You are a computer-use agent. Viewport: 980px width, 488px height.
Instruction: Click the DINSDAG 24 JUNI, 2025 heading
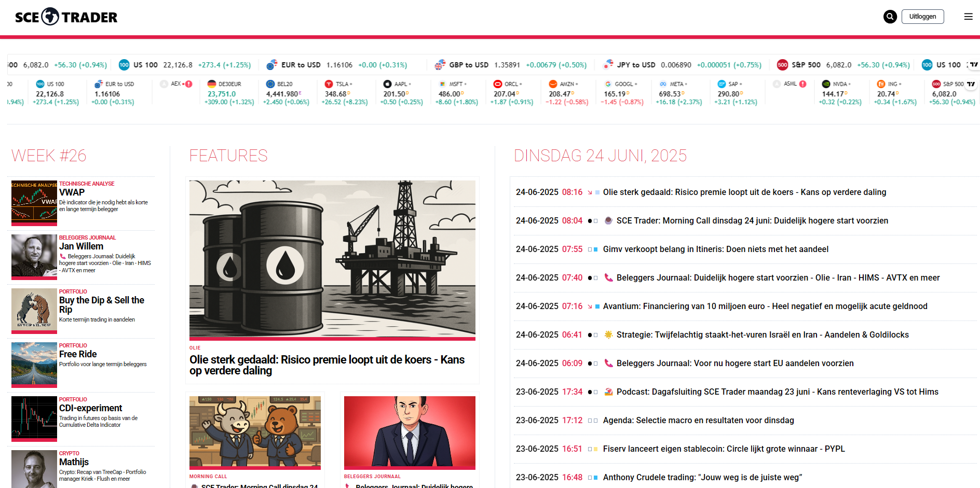click(600, 156)
